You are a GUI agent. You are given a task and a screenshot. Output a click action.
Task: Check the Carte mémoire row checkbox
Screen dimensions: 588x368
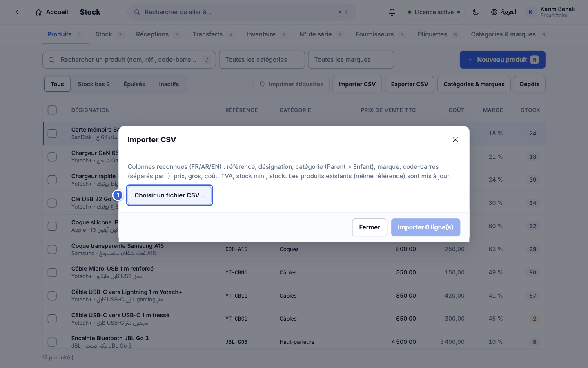[x=52, y=133]
